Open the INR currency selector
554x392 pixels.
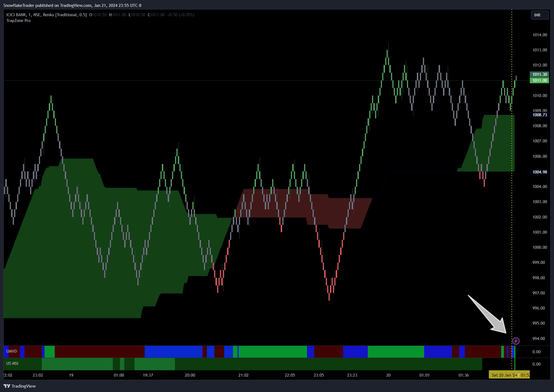539,15
